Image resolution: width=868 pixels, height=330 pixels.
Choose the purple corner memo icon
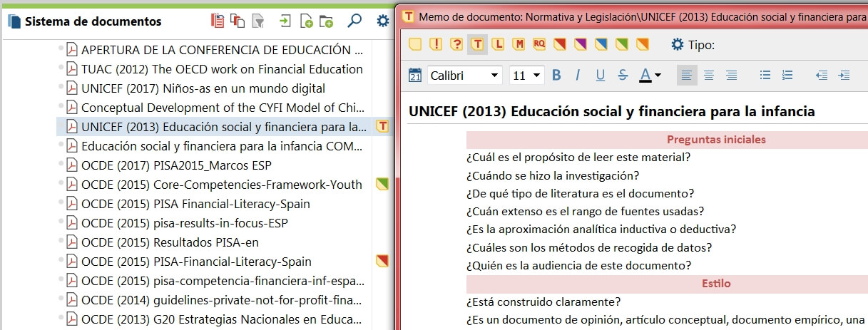coord(581,45)
